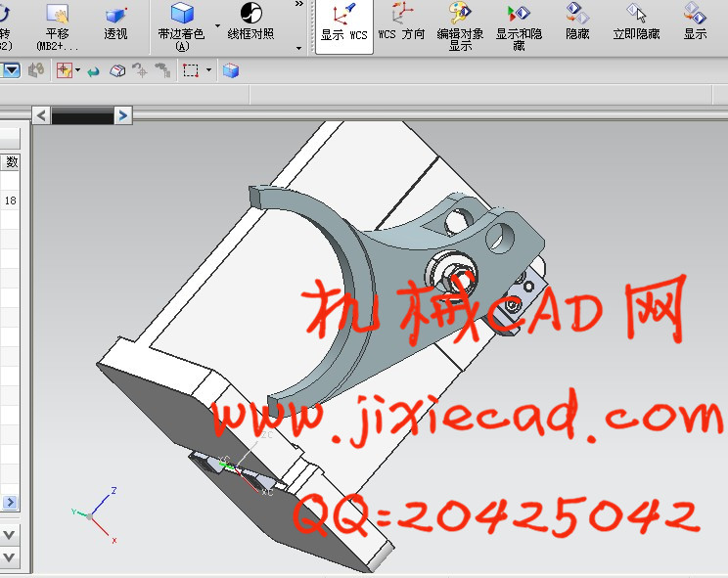728x578 pixels.
Task: Expand the toolbar overflow chevron
Action: [298, 5]
